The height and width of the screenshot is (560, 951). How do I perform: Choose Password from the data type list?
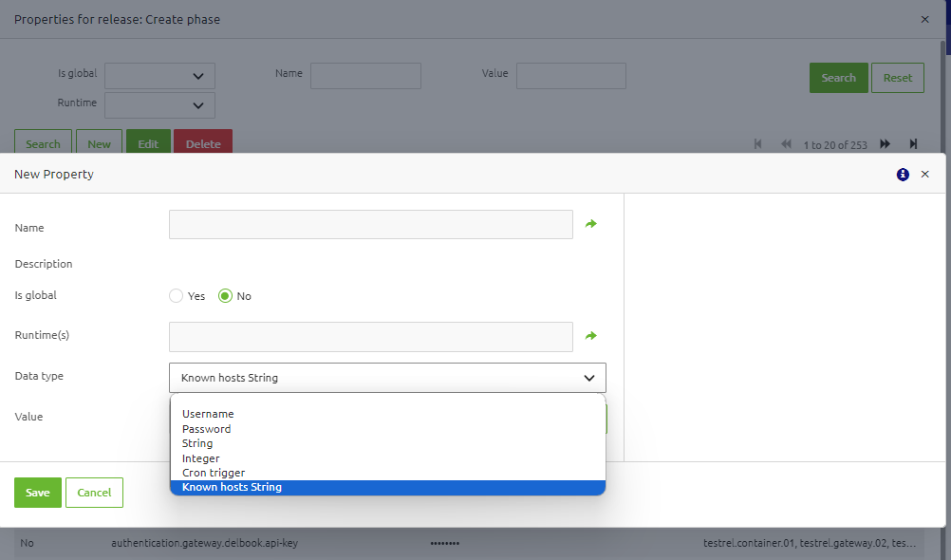206,429
